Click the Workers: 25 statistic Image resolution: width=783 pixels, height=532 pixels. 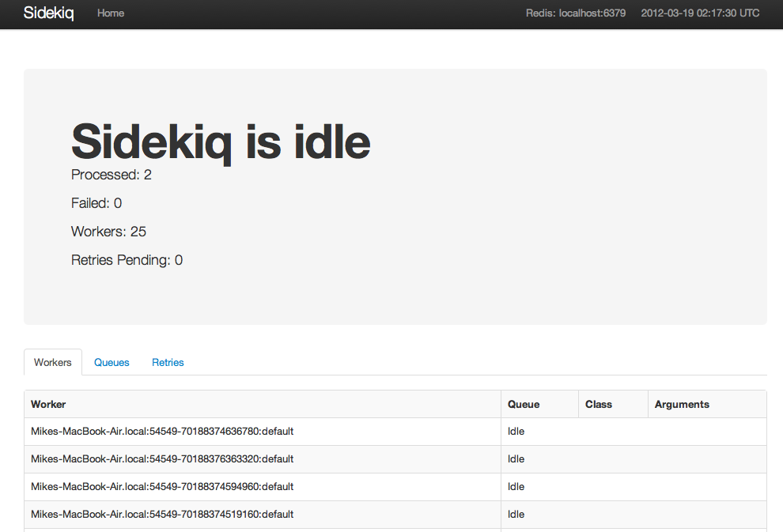[x=108, y=232]
